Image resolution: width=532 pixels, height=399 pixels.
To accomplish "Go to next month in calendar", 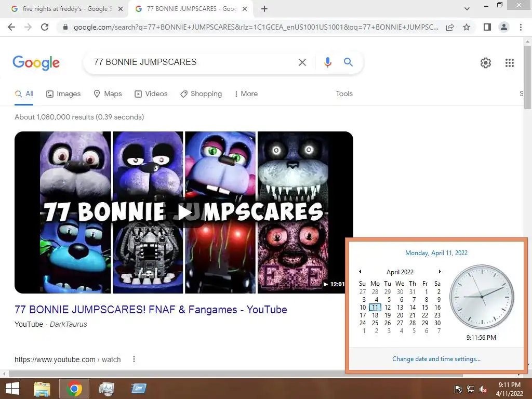I will [x=440, y=271].
